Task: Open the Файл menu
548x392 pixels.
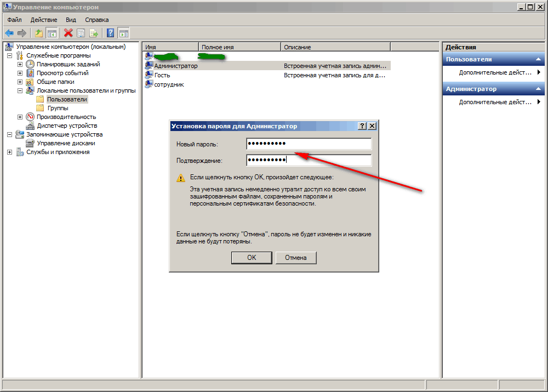Action: [x=14, y=20]
